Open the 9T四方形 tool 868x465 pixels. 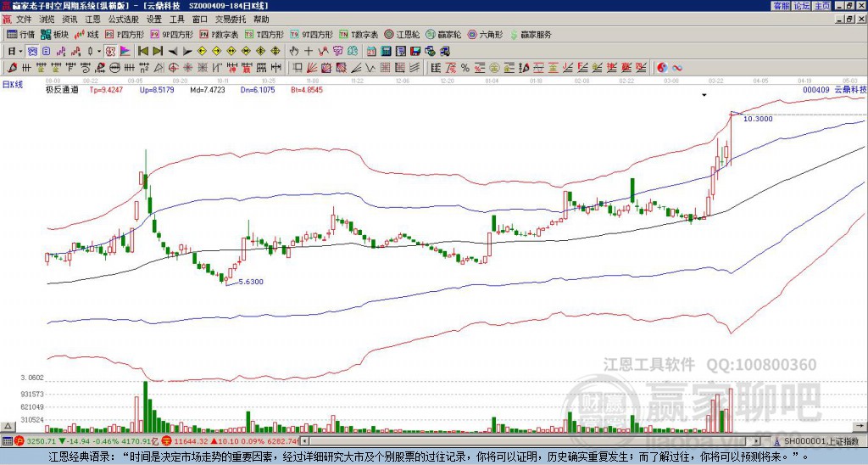[x=311, y=34]
